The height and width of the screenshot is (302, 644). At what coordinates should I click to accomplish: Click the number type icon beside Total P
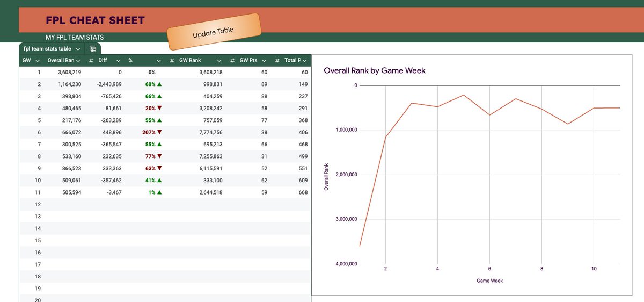[x=277, y=60]
